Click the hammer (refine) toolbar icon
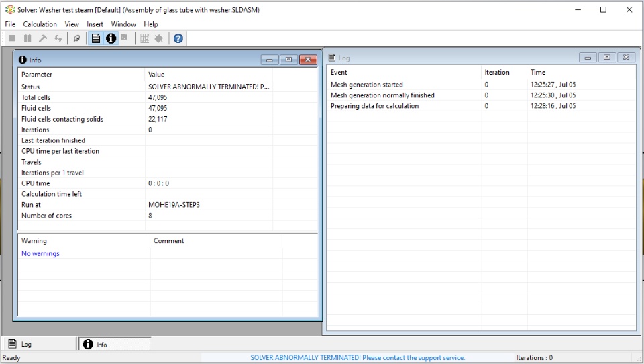 tap(43, 38)
